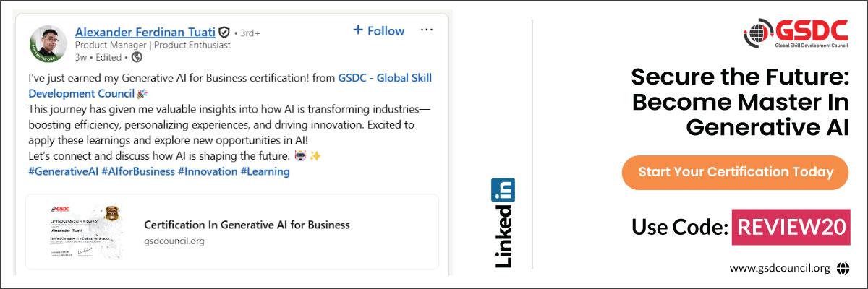Click the party popper emoji in the post

click(x=142, y=93)
